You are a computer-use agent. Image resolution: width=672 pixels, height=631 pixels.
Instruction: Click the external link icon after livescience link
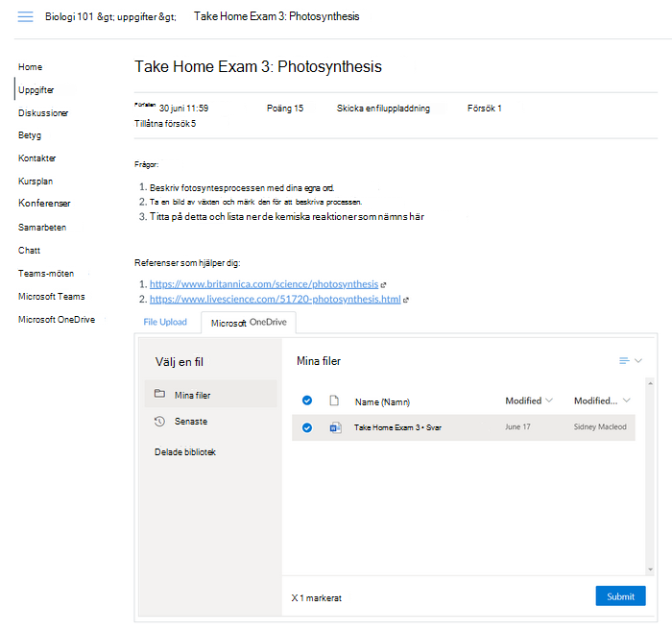pyautogui.click(x=406, y=300)
